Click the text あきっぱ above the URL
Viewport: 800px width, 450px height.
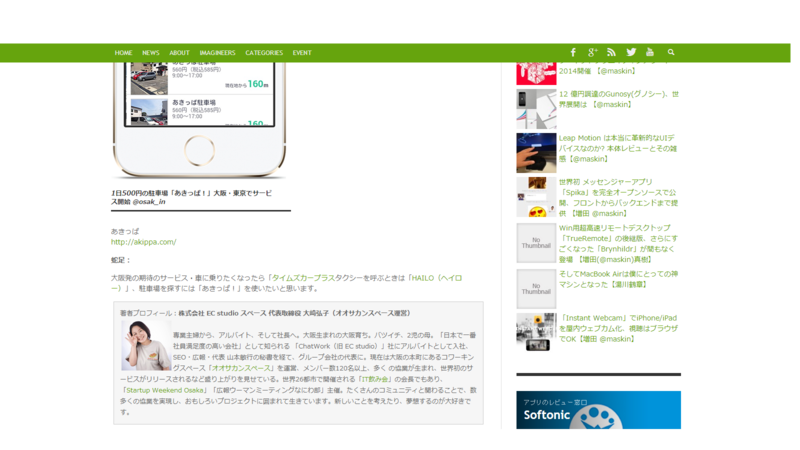tap(125, 231)
